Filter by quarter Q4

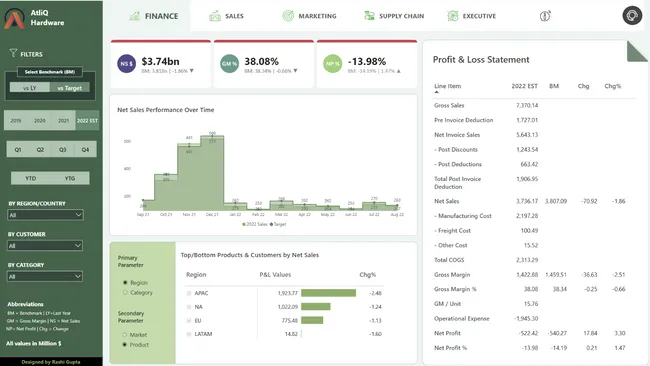85,150
